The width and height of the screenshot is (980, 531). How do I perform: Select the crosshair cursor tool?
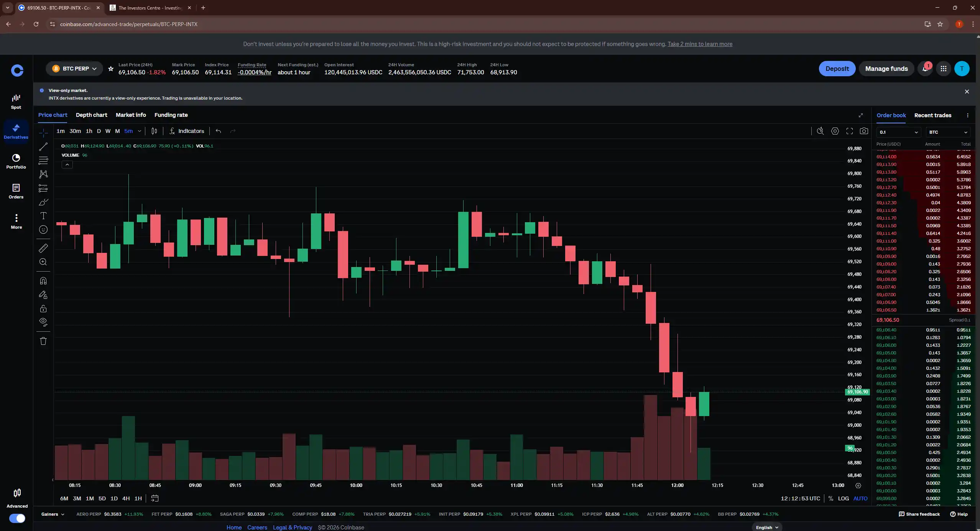(43, 133)
